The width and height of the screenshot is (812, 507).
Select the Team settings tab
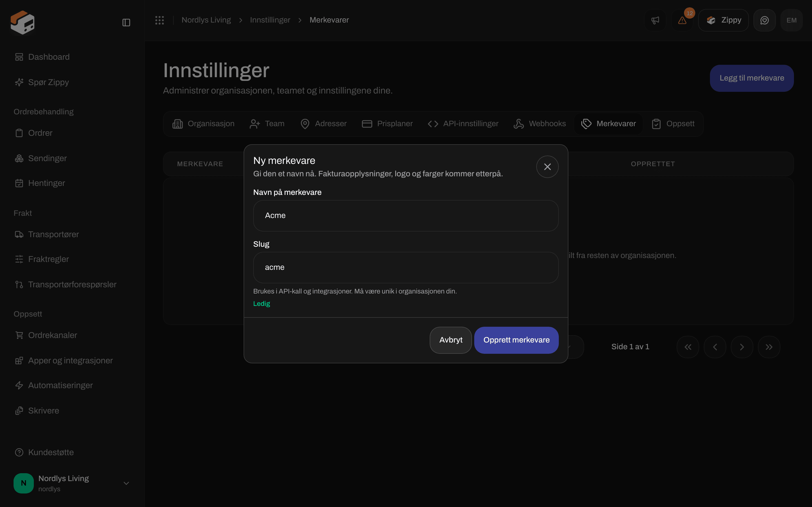coord(267,124)
